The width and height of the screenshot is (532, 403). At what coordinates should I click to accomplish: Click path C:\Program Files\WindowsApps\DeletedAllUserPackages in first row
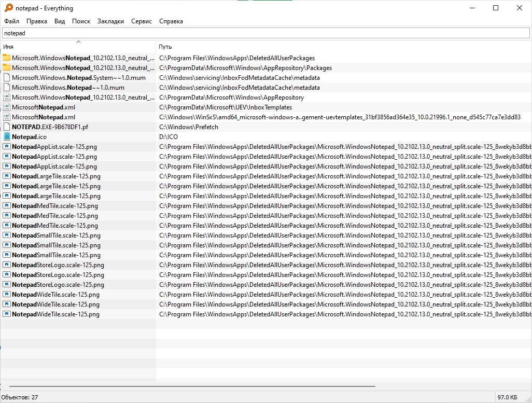pyautogui.click(x=237, y=58)
